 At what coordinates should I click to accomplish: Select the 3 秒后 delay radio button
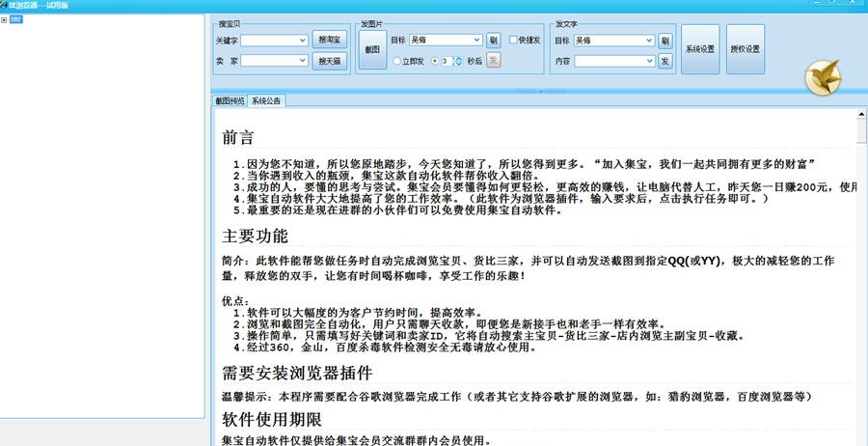point(435,61)
